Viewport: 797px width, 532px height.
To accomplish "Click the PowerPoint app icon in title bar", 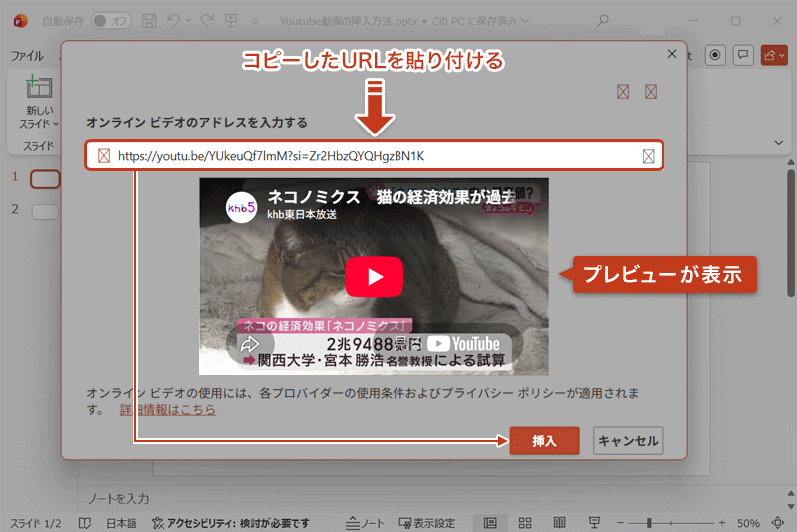I will click(20, 21).
